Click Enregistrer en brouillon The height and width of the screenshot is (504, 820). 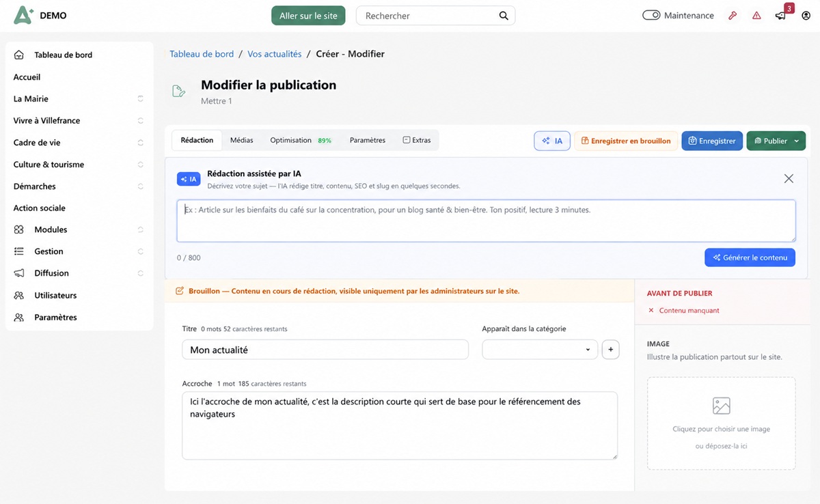pos(626,141)
